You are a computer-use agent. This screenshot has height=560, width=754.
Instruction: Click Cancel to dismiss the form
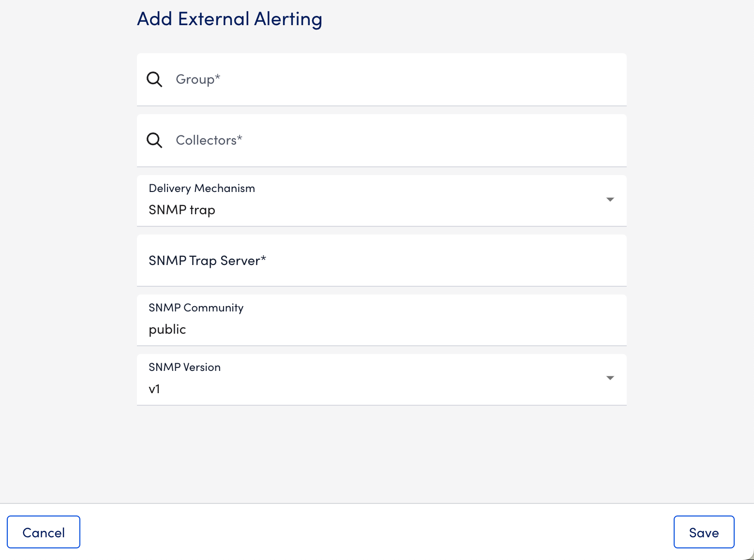(x=44, y=532)
